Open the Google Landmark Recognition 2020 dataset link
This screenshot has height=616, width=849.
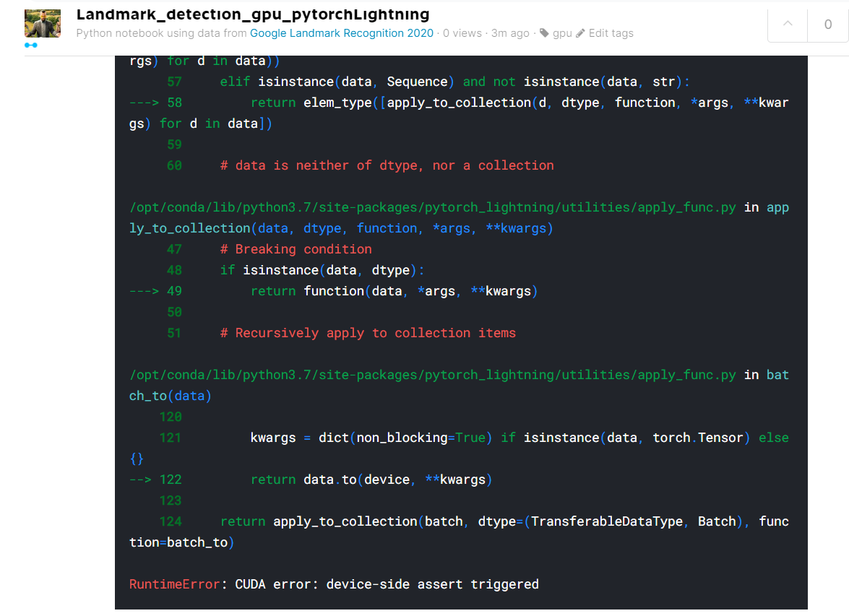pyautogui.click(x=341, y=33)
